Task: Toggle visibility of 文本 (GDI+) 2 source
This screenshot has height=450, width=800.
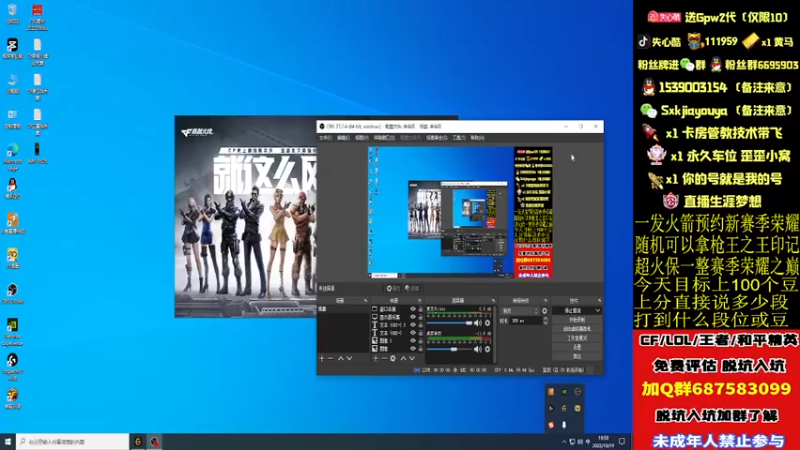Action: click(413, 324)
